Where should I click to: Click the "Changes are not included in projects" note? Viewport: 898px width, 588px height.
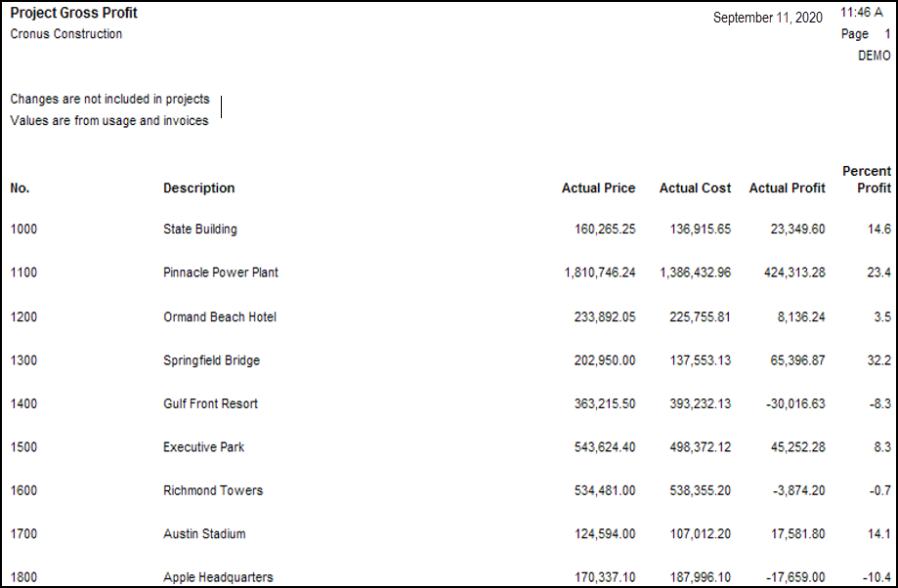tap(109, 99)
